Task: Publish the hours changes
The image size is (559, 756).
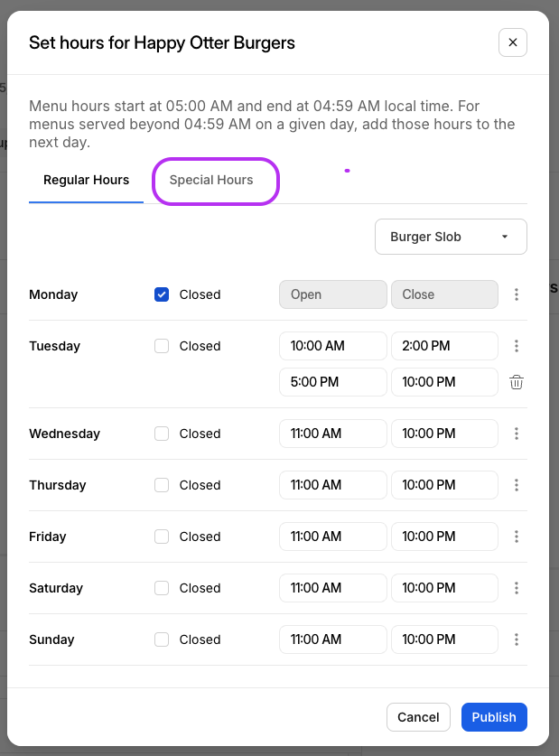Action: click(494, 717)
